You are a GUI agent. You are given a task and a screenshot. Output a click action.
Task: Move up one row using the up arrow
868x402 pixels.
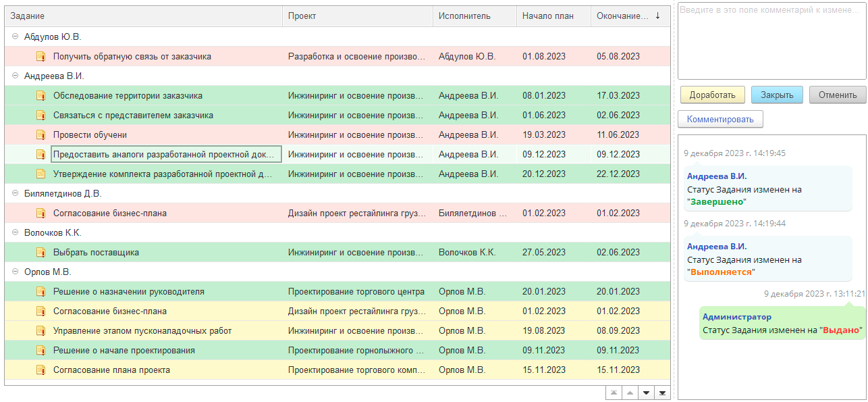pyautogui.click(x=630, y=393)
